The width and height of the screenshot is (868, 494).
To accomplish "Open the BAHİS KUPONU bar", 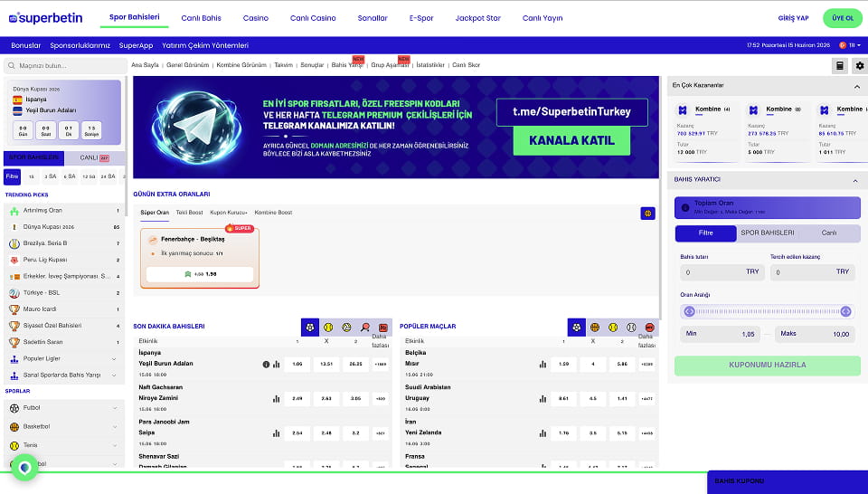I will 788,482.
